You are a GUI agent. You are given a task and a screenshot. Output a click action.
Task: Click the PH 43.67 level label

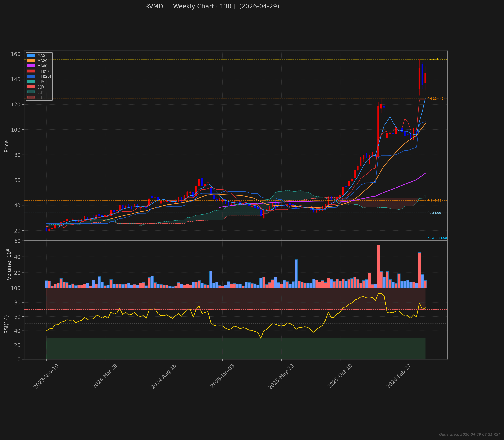click(x=434, y=201)
